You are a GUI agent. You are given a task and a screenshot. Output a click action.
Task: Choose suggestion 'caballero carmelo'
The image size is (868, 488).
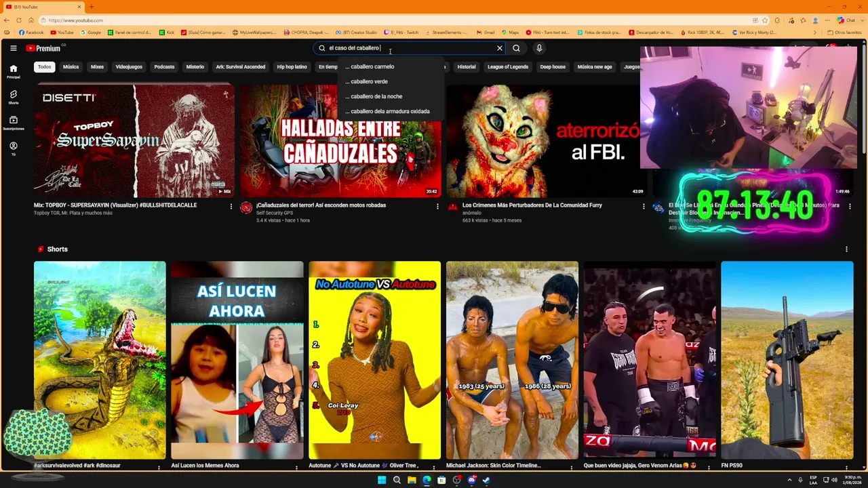[x=391, y=66]
